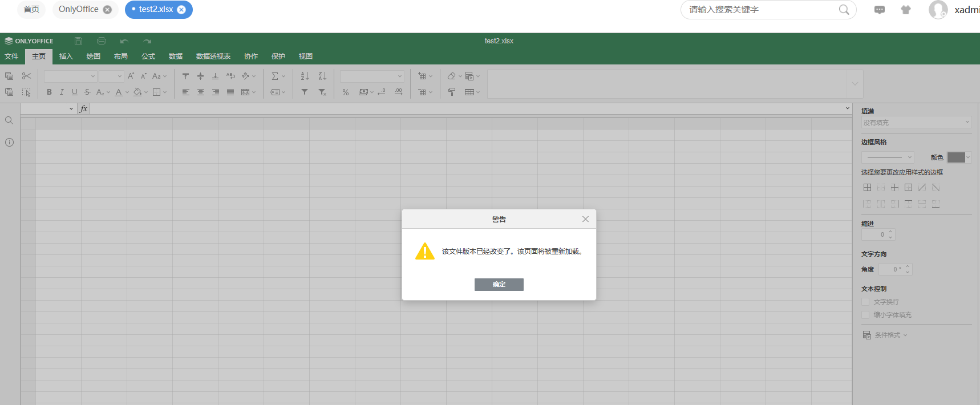Image resolution: width=980 pixels, height=405 pixels.
Task: Click the Underline icon
Action: click(74, 92)
